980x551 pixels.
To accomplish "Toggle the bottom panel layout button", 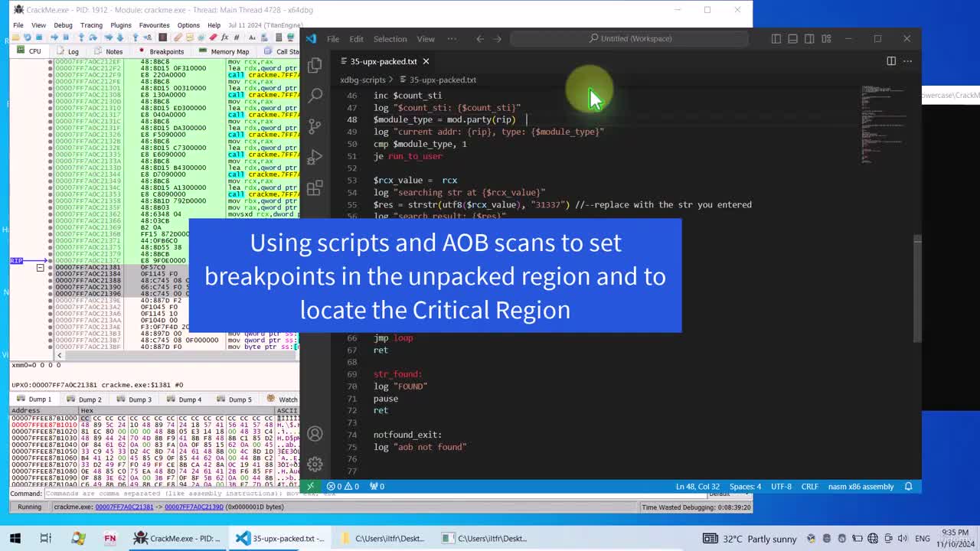I will point(793,39).
